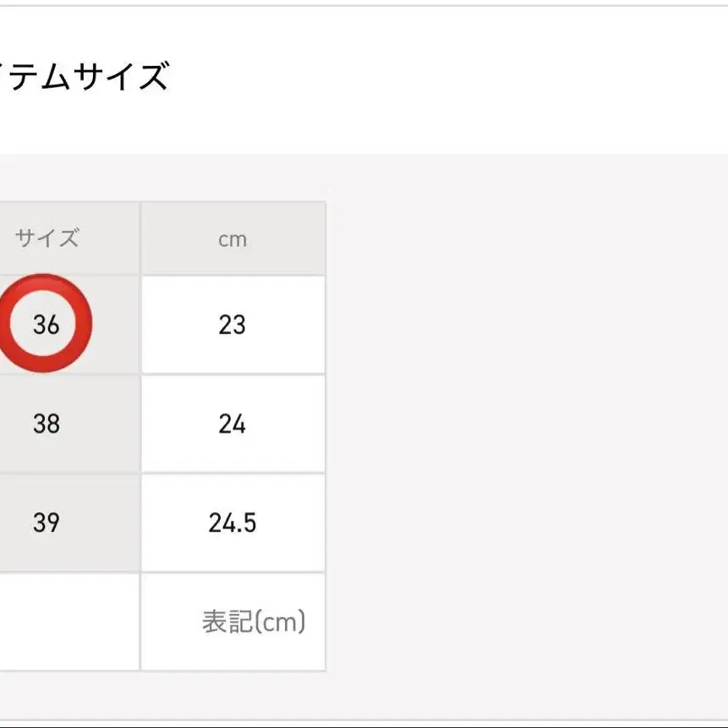
Task: Click the 表記(cm) label
Action: click(x=253, y=622)
